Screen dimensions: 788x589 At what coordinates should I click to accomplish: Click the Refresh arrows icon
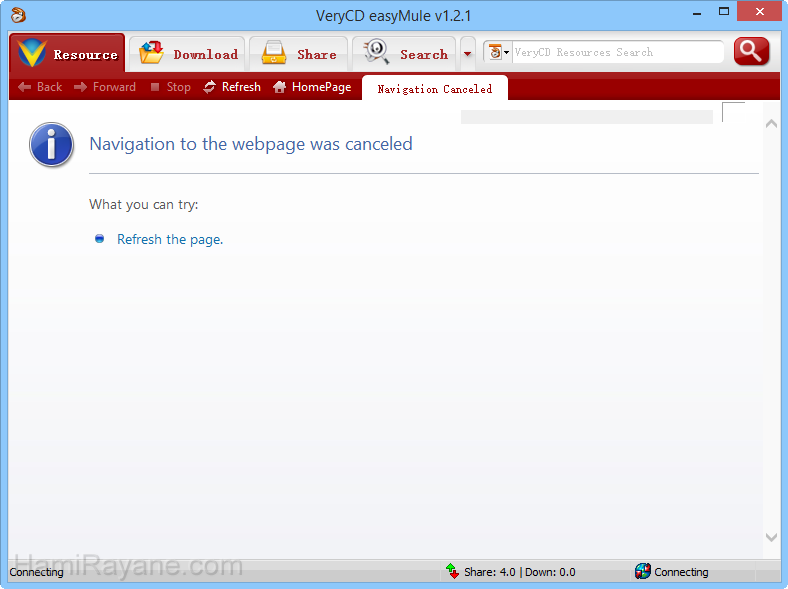click(x=210, y=87)
